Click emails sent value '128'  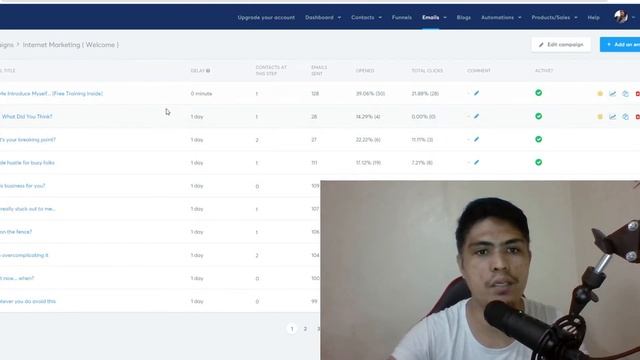click(x=315, y=93)
